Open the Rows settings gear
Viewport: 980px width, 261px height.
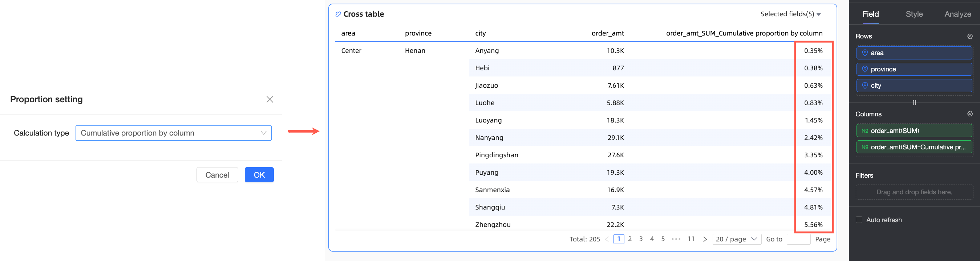click(970, 37)
